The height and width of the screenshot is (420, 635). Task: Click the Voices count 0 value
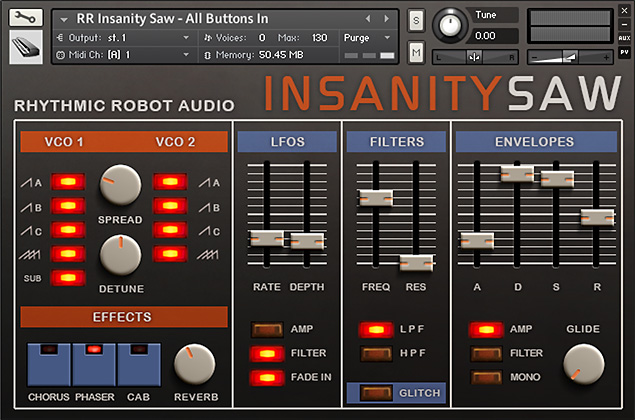[x=262, y=38]
